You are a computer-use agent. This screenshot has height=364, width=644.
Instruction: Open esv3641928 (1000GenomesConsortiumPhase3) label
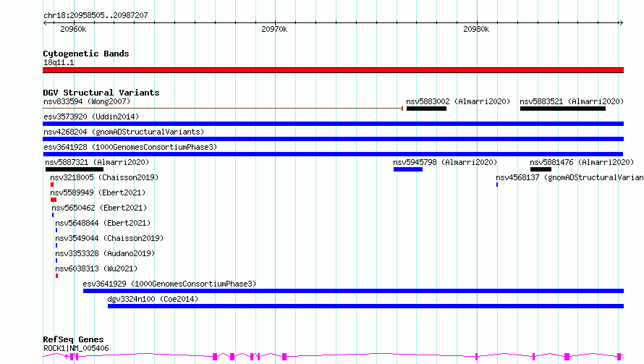coord(130,147)
